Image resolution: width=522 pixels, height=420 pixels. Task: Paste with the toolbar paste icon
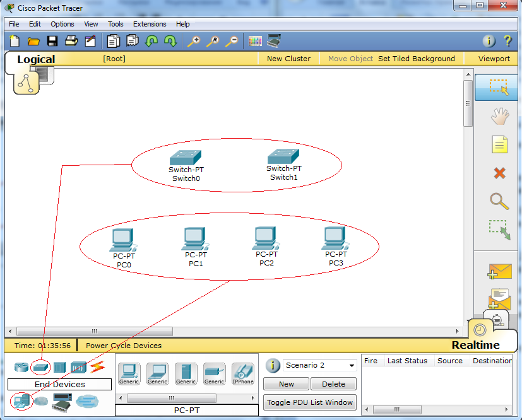pos(133,40)
